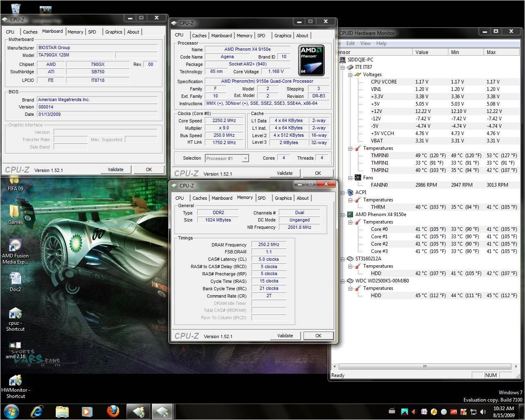The width and height of the screenshot is (525, 420).
Task: Collapse the AMD Phenom X4 9150e node
Action: pos(343,215)
